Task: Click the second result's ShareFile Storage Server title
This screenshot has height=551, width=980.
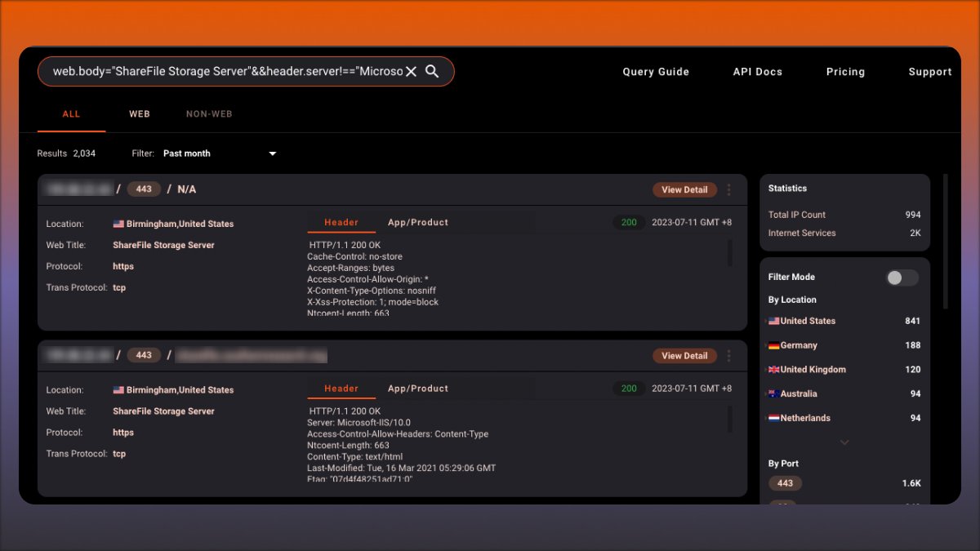Action: click(x=163, y=412)
